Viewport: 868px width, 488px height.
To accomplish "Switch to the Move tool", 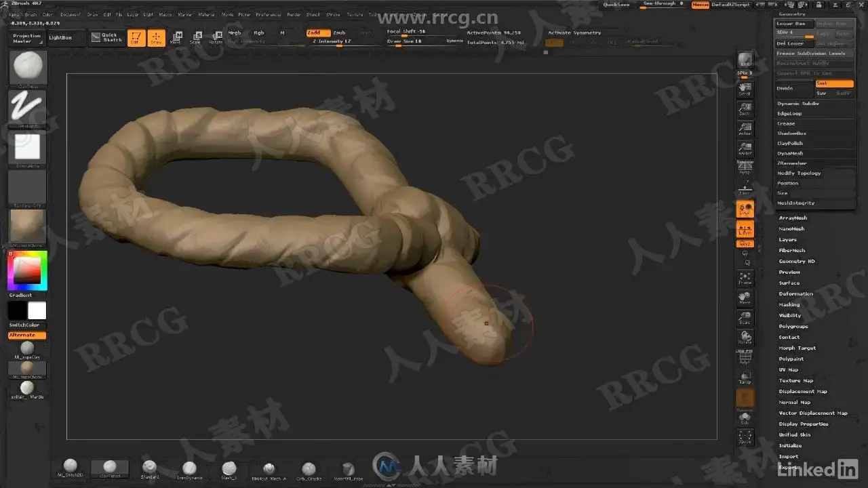I will tap(176, 38).
